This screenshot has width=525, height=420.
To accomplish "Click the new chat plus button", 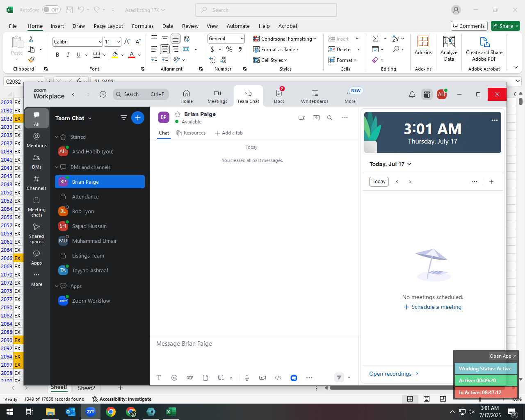I will point(138,118).
